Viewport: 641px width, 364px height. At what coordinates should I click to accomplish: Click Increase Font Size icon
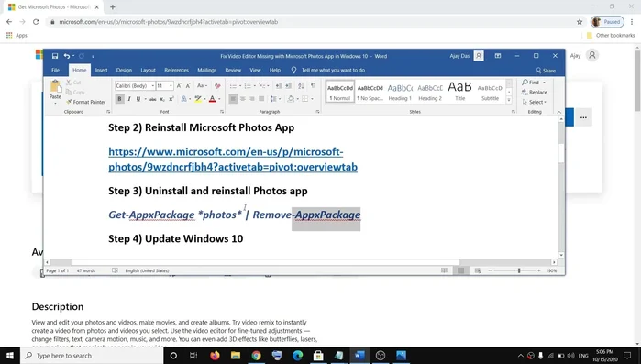pyautogui.click(x=179, y=86)
